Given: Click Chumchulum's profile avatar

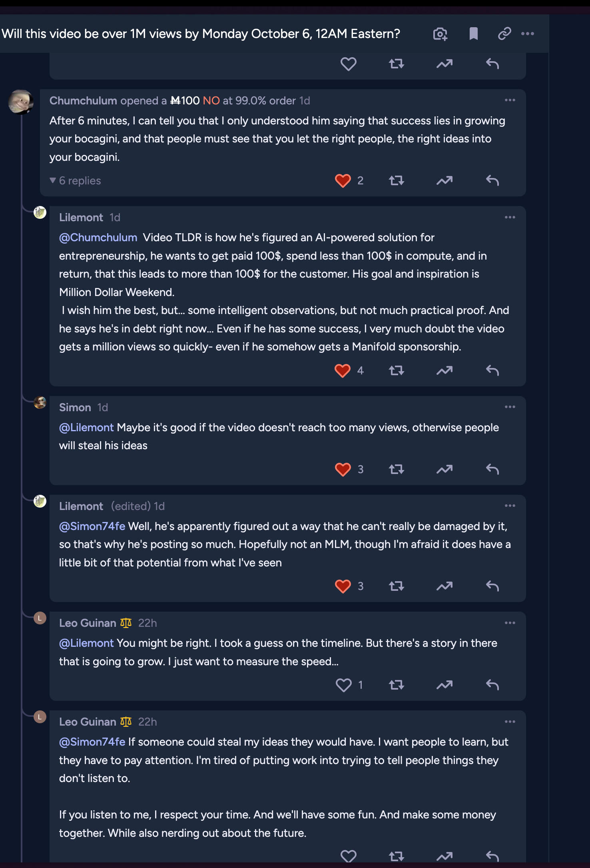Looking at the screenshot, I should click(x=21, y=102).
